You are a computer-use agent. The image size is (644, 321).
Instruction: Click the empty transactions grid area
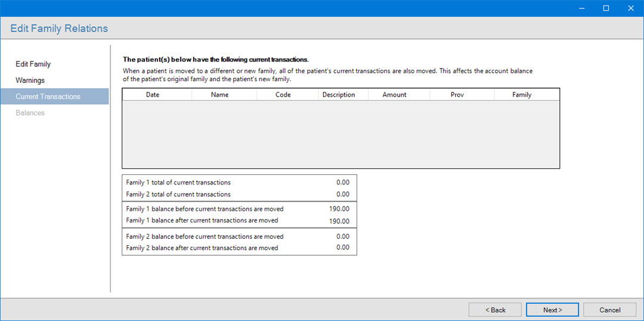tap(340, 134)
